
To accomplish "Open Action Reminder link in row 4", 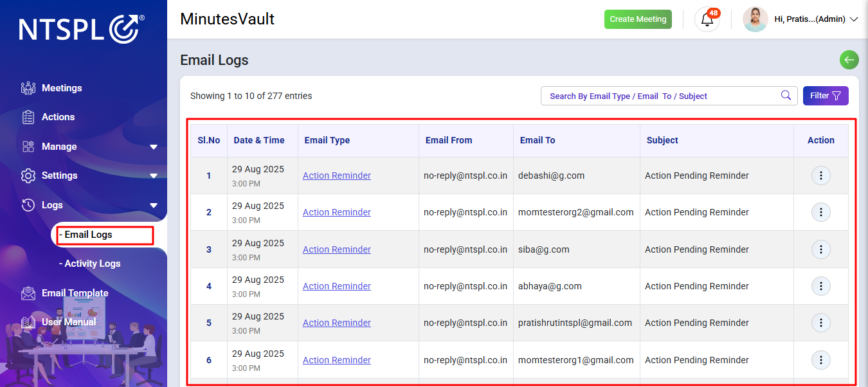I will coord(337,286).
